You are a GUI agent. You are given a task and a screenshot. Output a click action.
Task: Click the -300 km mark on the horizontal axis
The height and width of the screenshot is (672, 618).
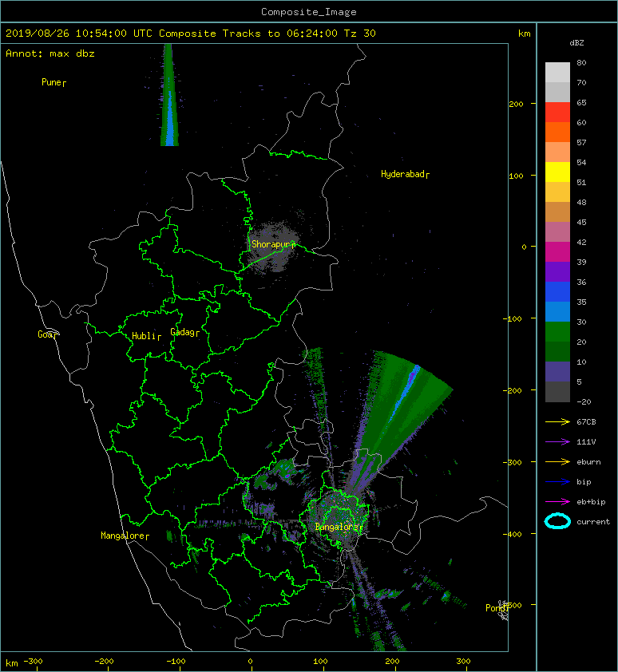(x=33, y=662)
